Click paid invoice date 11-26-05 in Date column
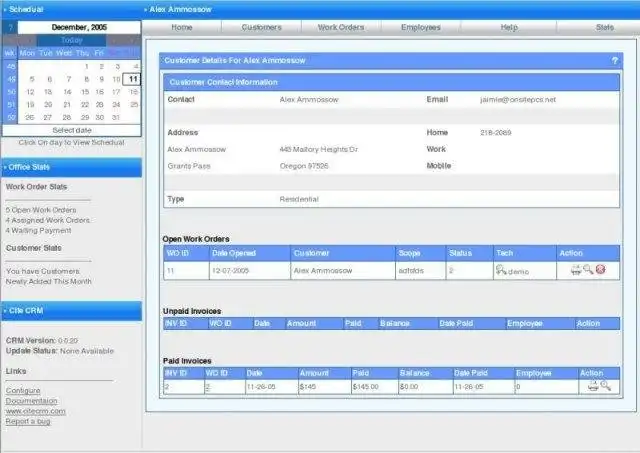 click(271, 386)
